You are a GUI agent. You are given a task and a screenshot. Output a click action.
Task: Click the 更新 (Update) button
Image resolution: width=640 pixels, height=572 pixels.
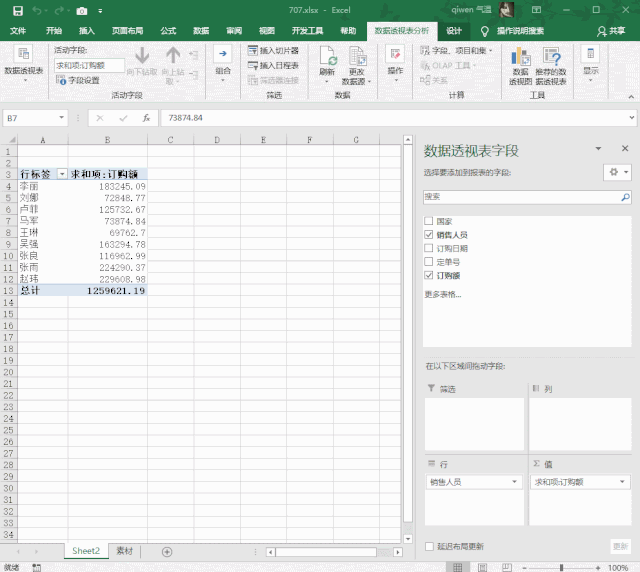[x=620, y=546]
